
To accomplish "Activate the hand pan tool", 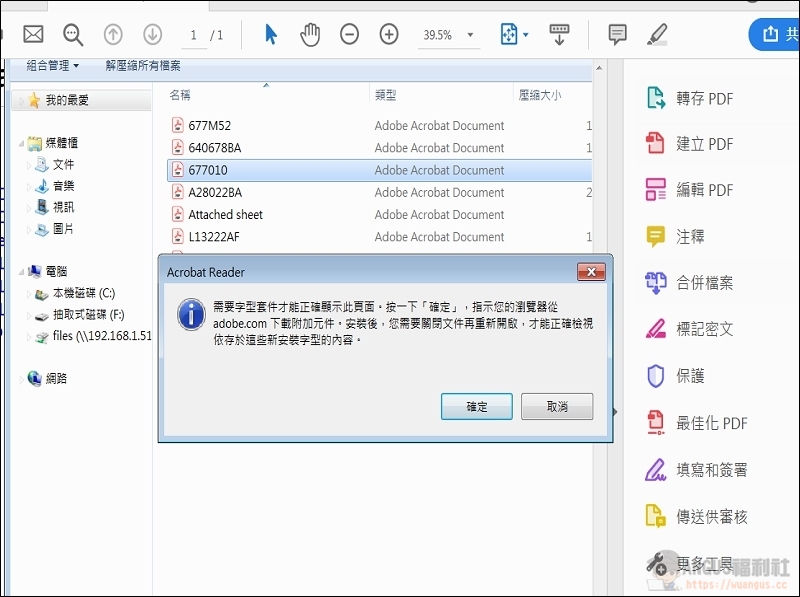I will pyautogui.click(x=310, y=35).
